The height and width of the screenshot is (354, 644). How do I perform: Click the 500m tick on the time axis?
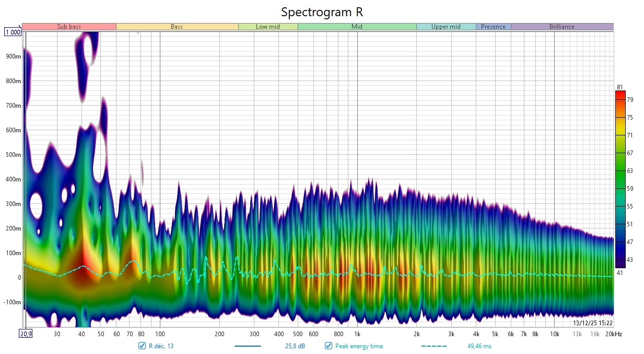point(14,155)
